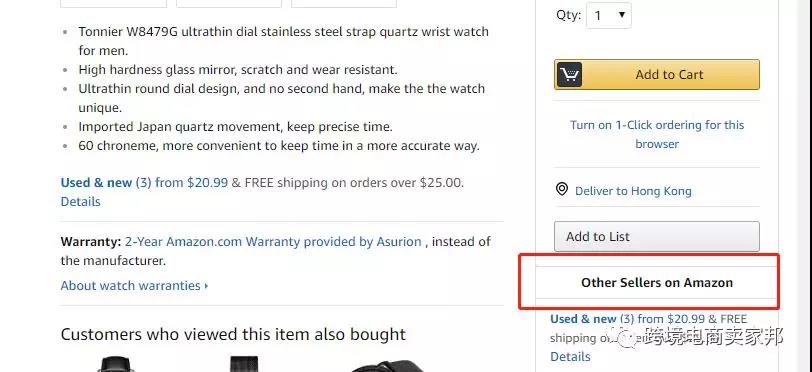Screen dimensions: 812x372
Task: Open the mesh-band watch thumbnail
Action: [243, 364]
